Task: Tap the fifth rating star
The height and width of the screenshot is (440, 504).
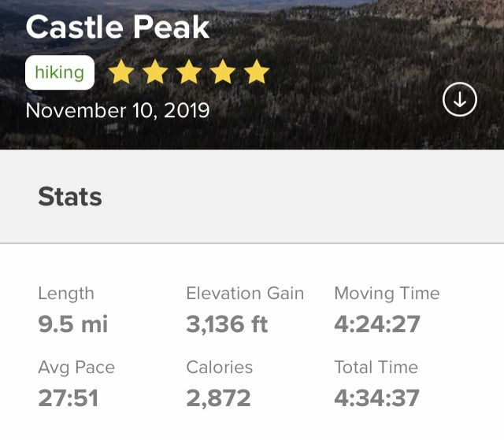Action: point(256,72)
